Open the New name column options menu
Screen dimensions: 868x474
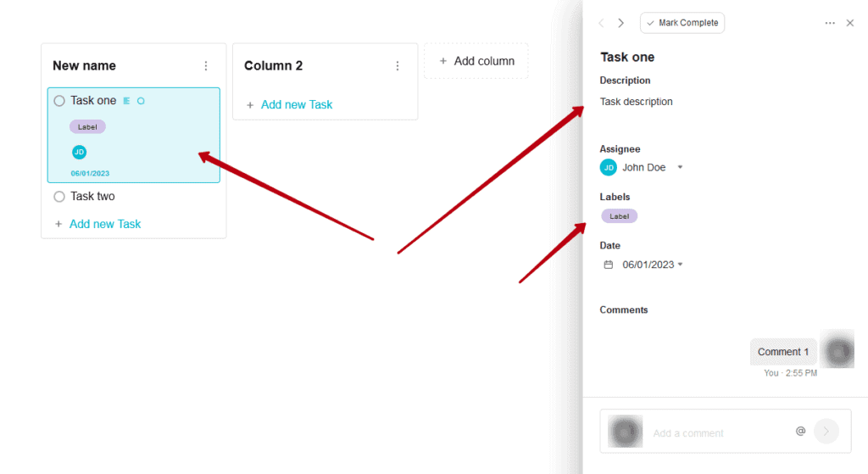point(206,66)
